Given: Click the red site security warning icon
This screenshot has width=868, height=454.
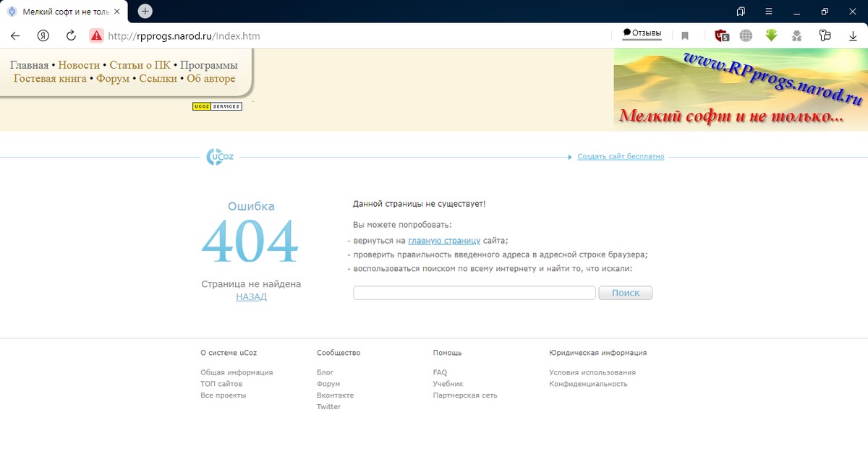Looking at the screenshot, I should pyautogui.click(x=96, y=35).
